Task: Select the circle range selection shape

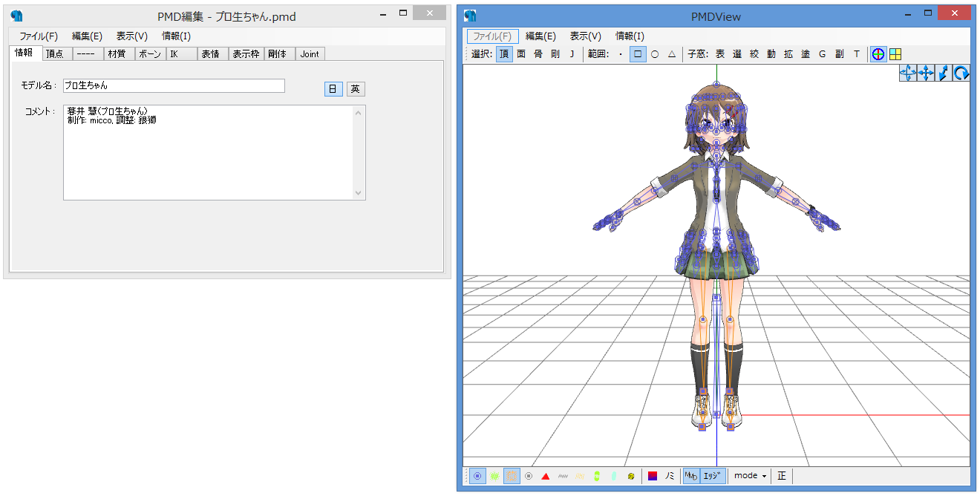Action: pyautogui.click(x=655, y=54)
